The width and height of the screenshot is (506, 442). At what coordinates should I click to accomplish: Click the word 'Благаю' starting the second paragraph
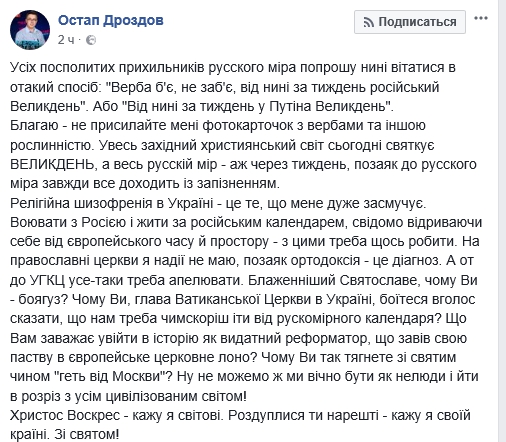tap(34, 126)
